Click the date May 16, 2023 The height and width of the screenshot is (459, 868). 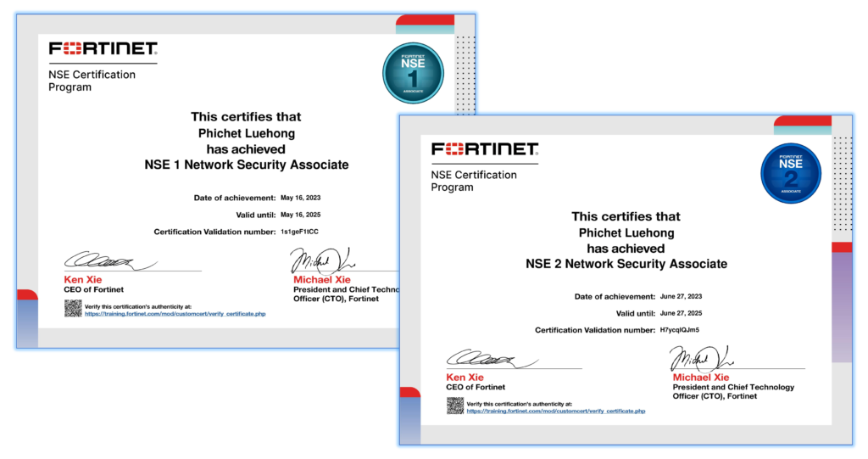301,198
